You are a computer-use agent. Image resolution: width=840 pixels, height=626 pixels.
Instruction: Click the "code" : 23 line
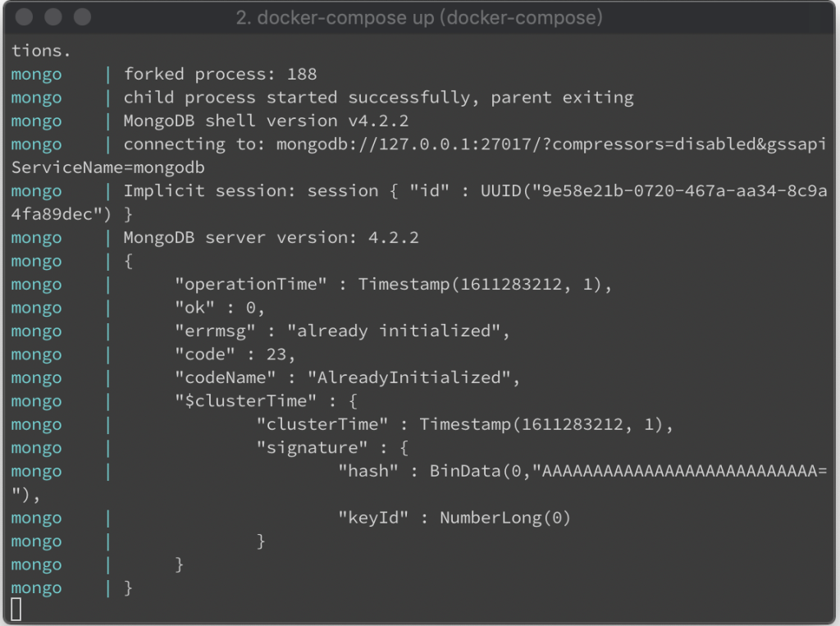point(235,354)
